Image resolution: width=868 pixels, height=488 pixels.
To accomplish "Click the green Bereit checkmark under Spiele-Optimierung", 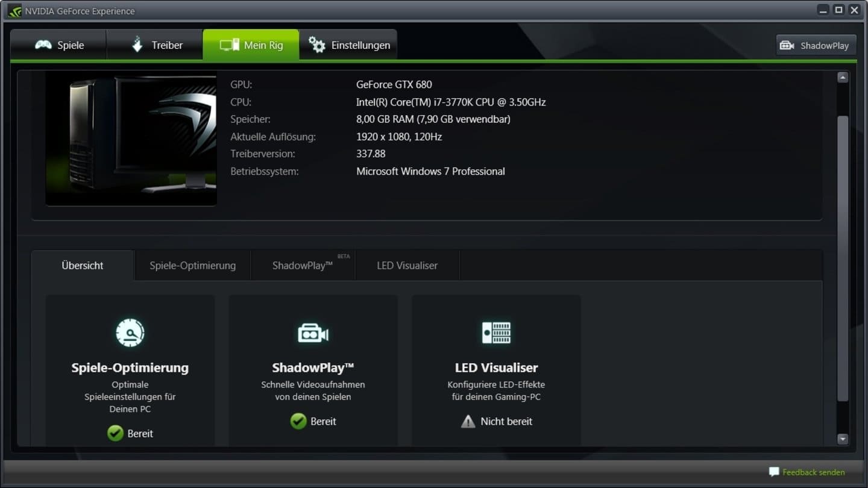I will coord(115,433).
